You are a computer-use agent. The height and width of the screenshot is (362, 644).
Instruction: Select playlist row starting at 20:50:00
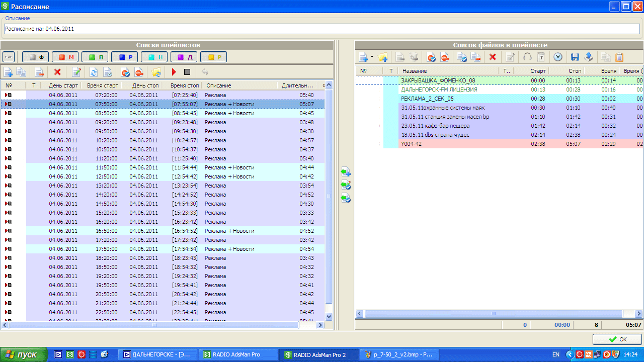[163, 294]
